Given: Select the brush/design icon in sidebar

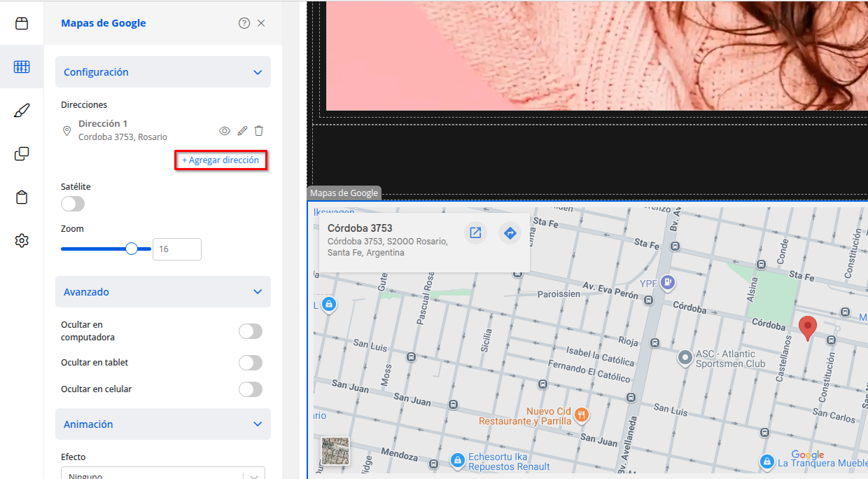Looking at the screenshot, I should (22, 110).
